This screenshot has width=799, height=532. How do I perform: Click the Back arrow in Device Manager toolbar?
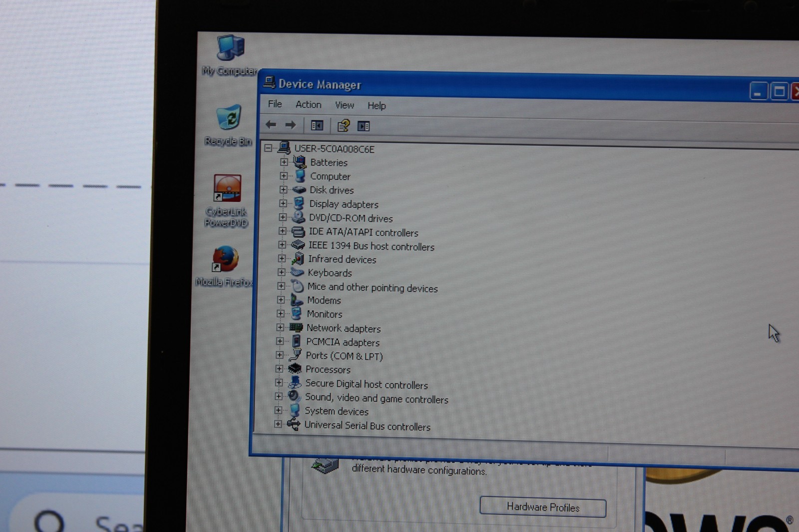271,125
